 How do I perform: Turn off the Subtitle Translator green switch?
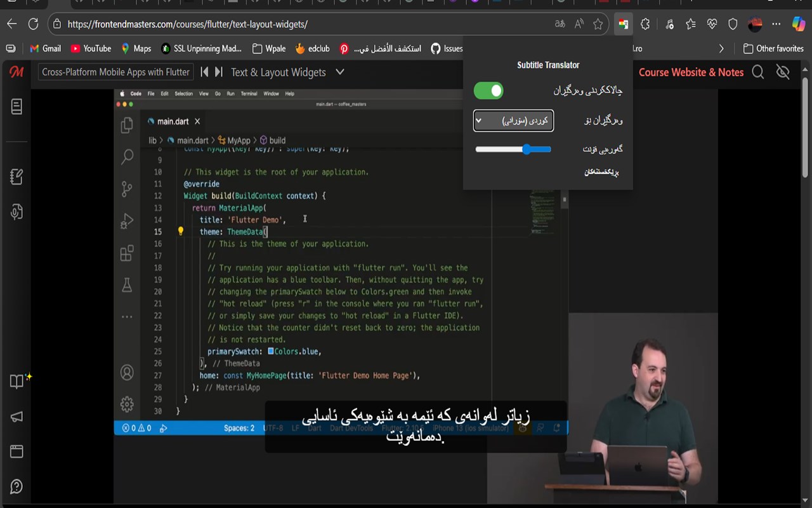point(488,91)
